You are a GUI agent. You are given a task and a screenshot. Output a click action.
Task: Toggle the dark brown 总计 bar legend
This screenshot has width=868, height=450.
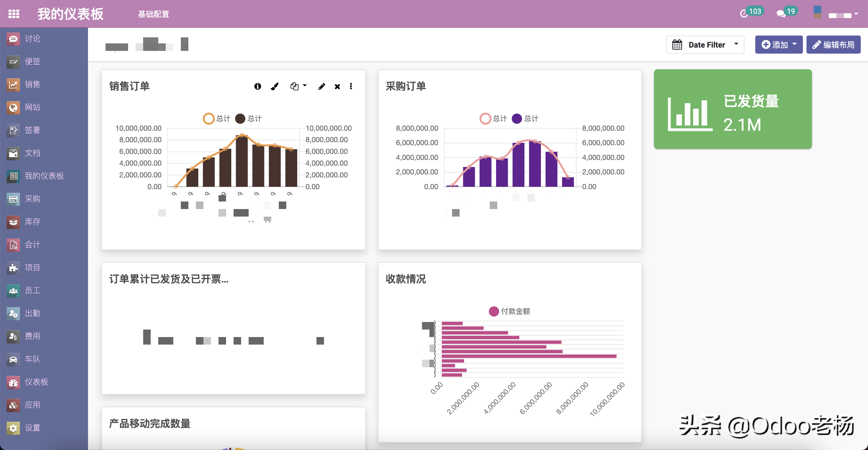pos(240,119)
